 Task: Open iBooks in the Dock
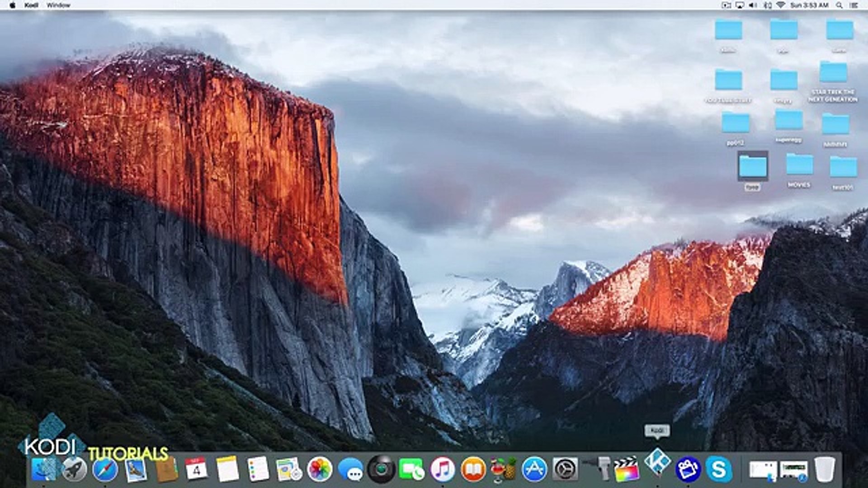(x=473, y=469)
